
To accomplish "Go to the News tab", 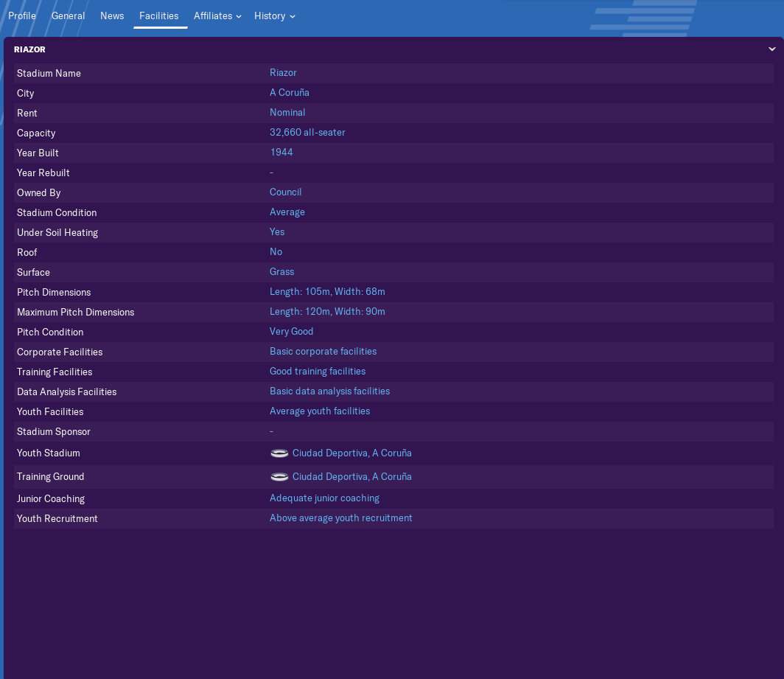I will (112, 16).
